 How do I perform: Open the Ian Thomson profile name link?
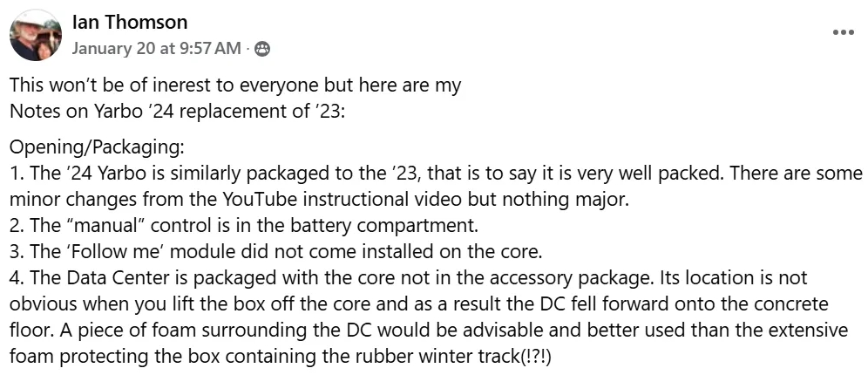129,22
